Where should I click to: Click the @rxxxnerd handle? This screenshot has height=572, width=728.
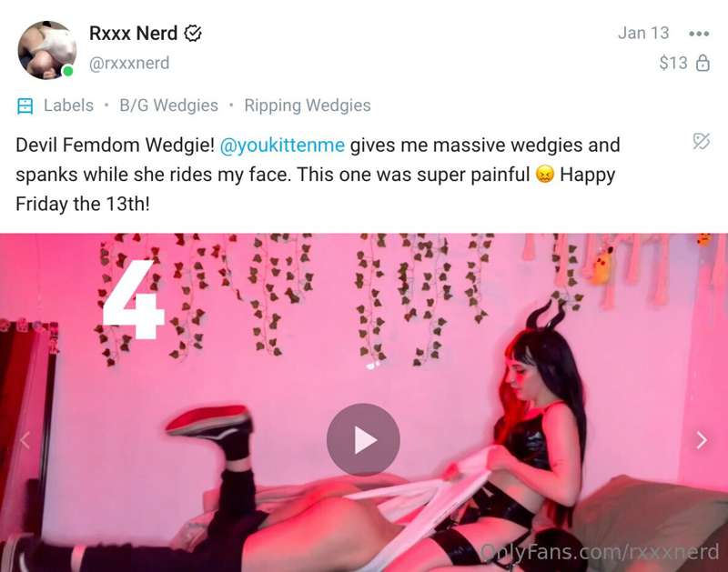[x=129, y=63]
